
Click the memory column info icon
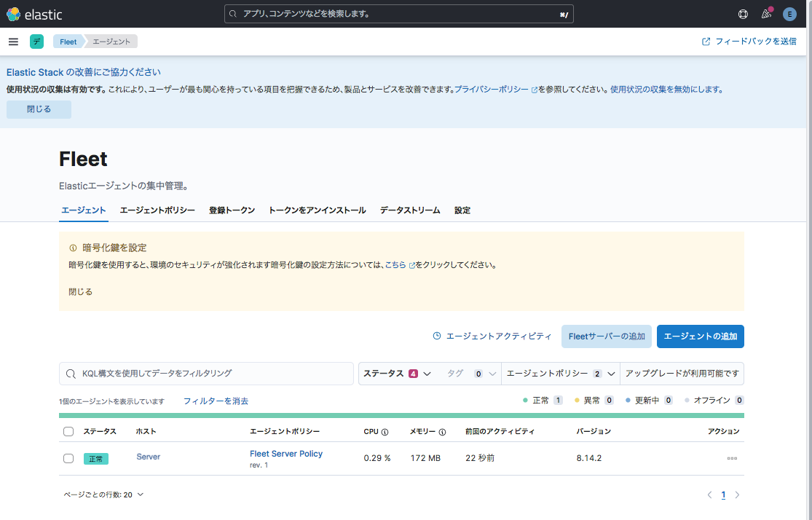coord(442,432)
